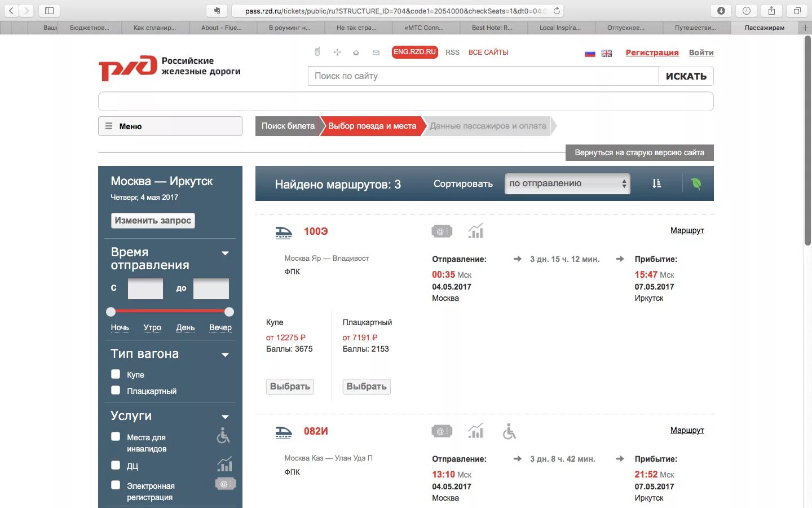The width and height of the screenshot is (812, 508).
Task: Check the ДЦ service filter
Action: [x=116, y=465]
